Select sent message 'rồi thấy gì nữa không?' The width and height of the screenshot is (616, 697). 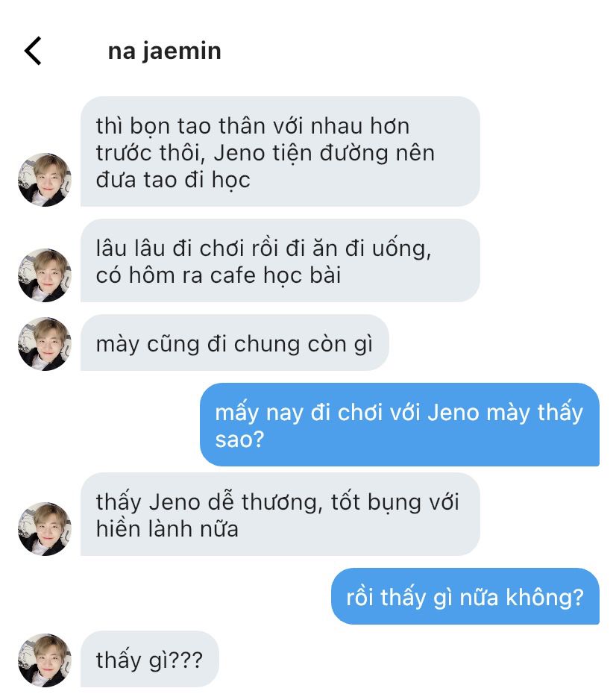click(465, 596)
